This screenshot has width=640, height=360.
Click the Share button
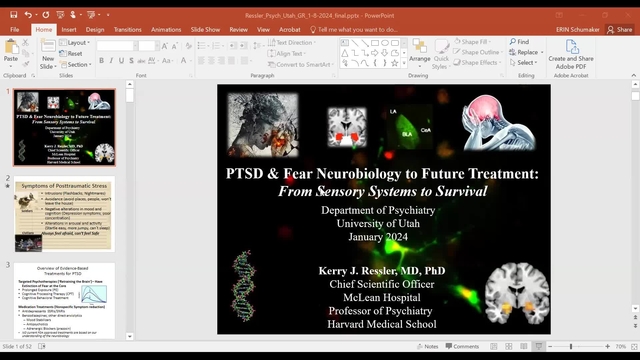pos(620,29)
